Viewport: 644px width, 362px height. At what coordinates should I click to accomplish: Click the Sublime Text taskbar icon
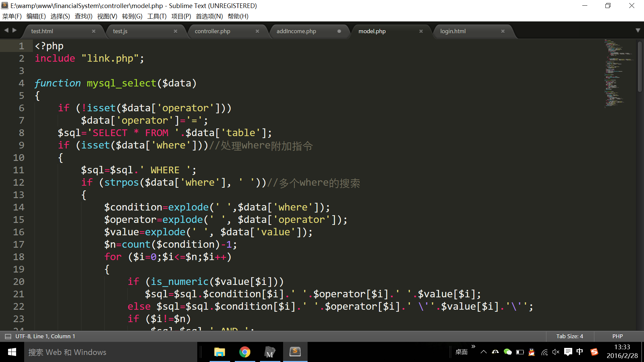click(x=295, y=352)
